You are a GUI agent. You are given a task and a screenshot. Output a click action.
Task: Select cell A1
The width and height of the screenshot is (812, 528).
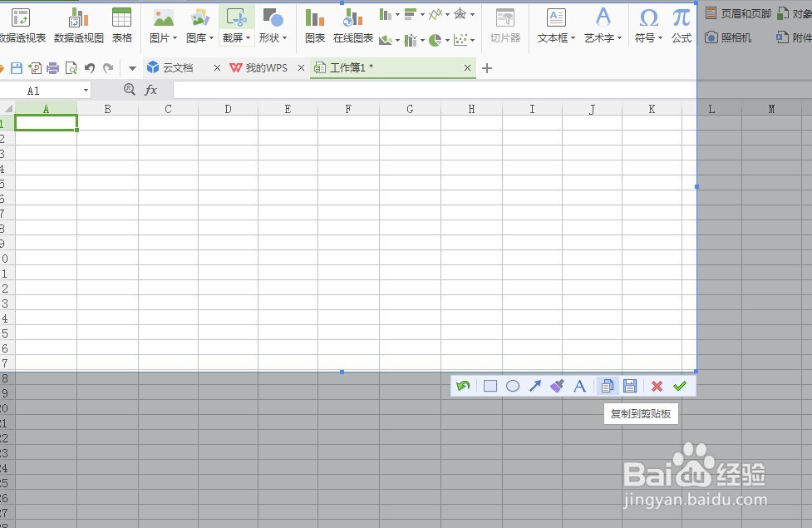coord(46,123)
